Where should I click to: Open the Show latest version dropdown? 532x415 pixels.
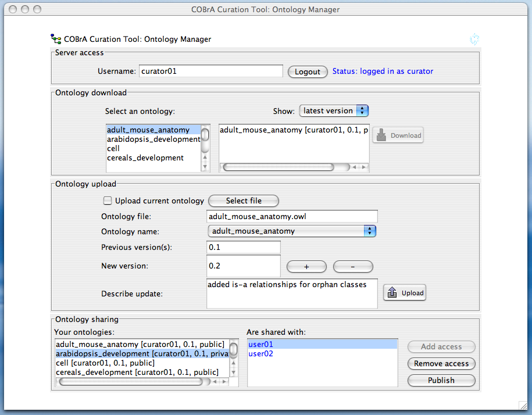tap(334, 111)
